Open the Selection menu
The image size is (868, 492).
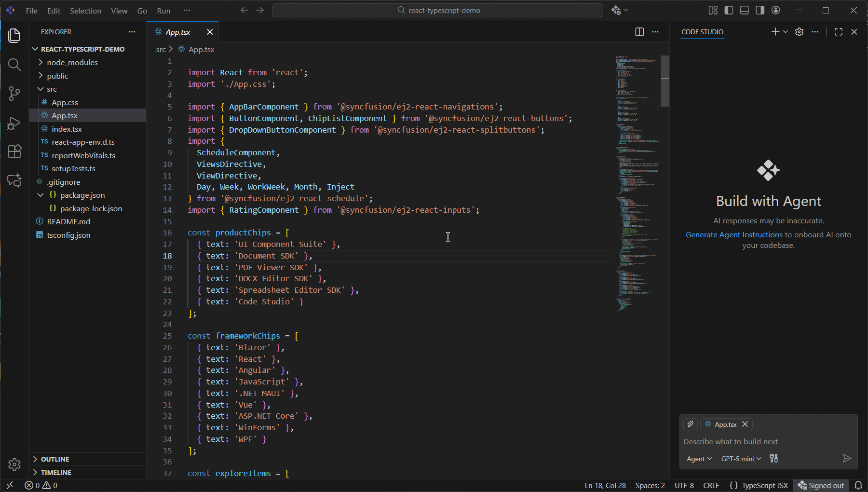tap(85, 11)
